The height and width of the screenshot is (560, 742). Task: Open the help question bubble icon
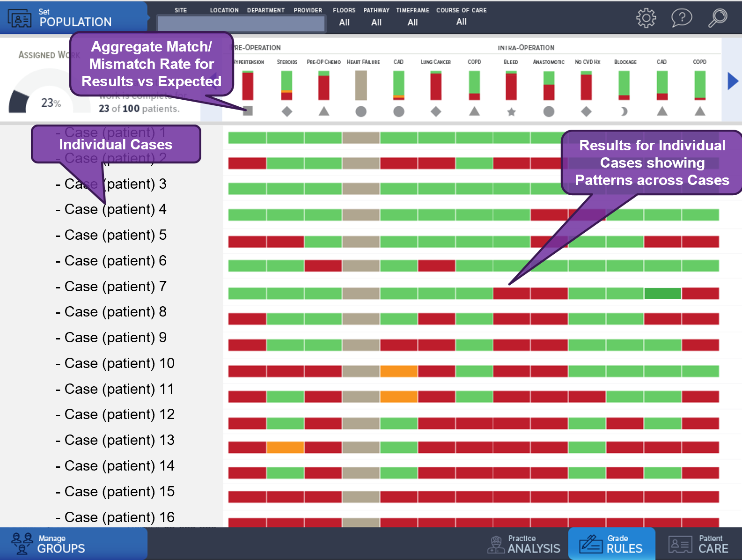pyautogui.click(x=682, y=18)
